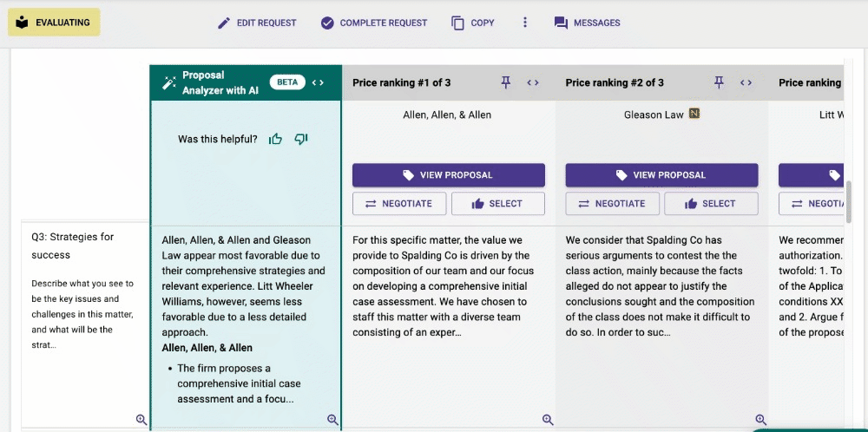
Task: Zoom into the Q3 question description
Action: (x=141, y=420)
